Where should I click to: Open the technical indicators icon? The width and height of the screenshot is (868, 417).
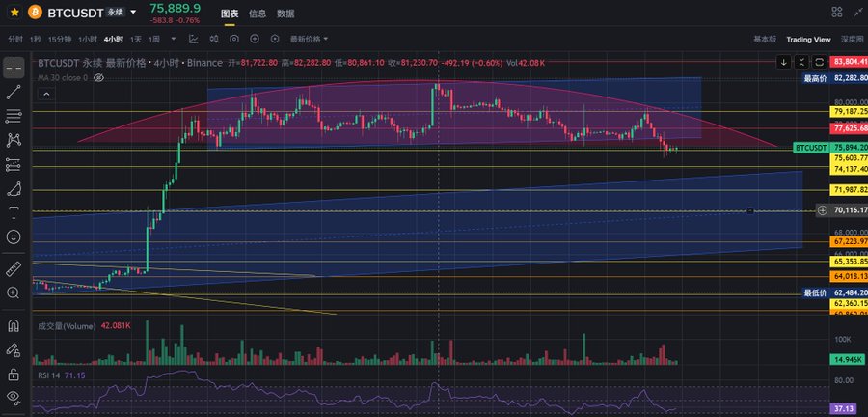(193, 39)
